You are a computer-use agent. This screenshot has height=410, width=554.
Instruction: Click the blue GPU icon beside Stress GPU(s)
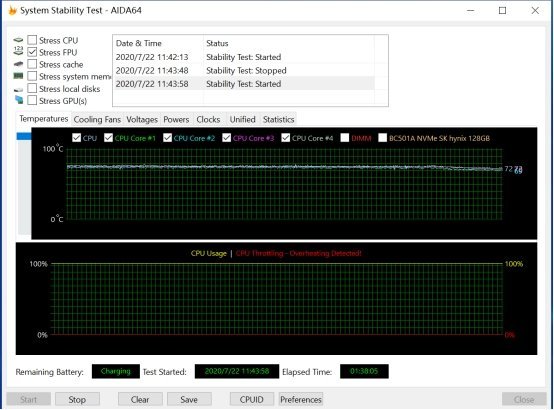pos(19,100)
